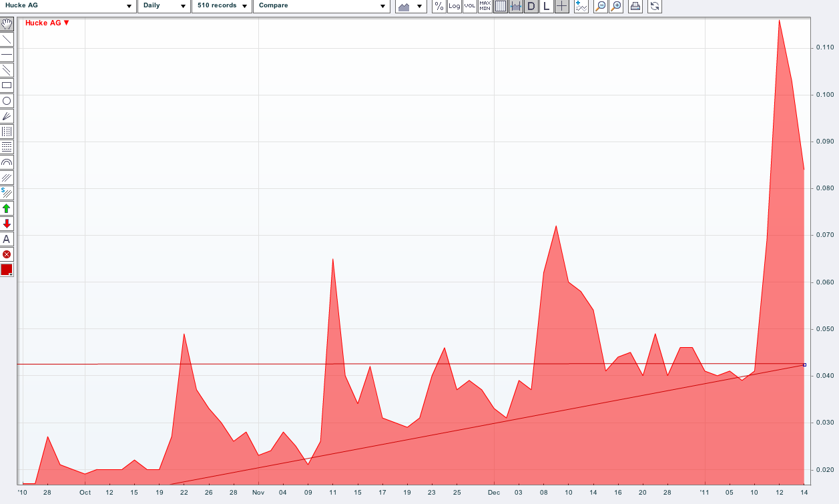The image size is (839, 504).
Task: Open the Hucke AG symbol dropdown
Action: click(x=68, y=6)
